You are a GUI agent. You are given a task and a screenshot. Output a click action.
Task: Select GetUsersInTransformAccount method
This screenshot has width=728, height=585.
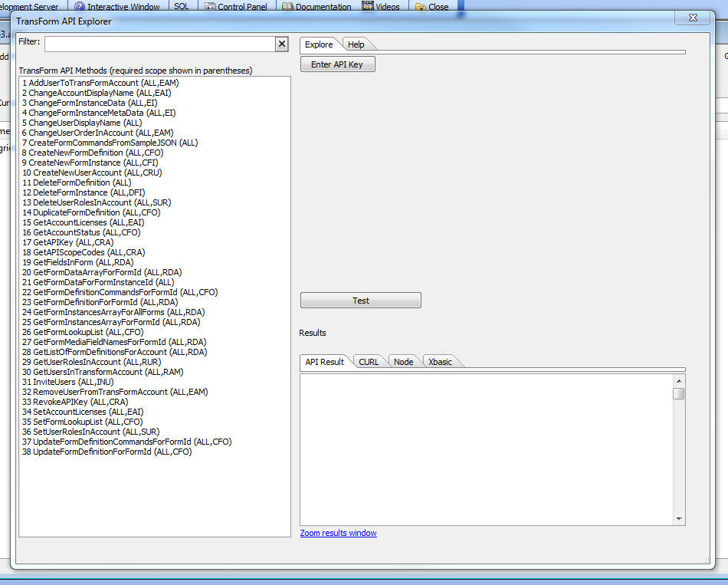(103, 372)
